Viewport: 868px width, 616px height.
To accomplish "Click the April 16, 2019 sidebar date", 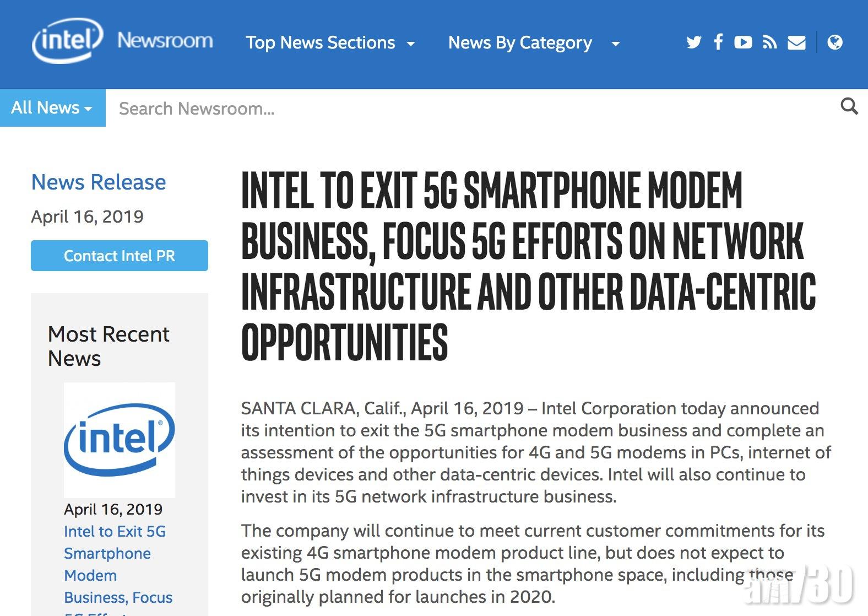I will (113, 509).
